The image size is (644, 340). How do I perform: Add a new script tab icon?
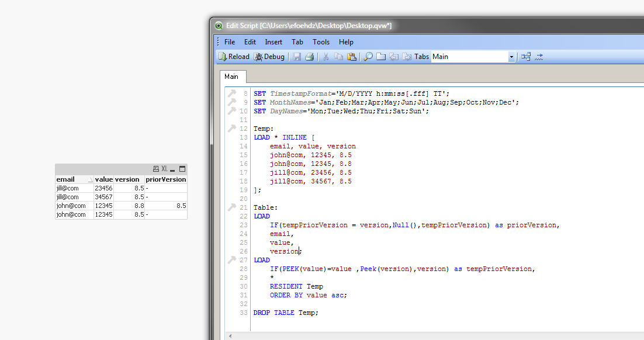381,57
